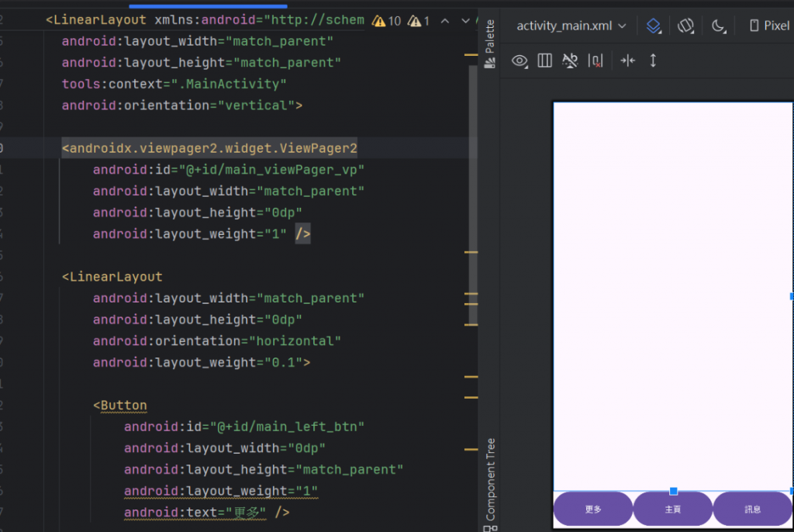The height and width of the screenshot is (532, 794).
Task: Click the ViewPager2 opening tag line
Action: [x=209, y=148]
